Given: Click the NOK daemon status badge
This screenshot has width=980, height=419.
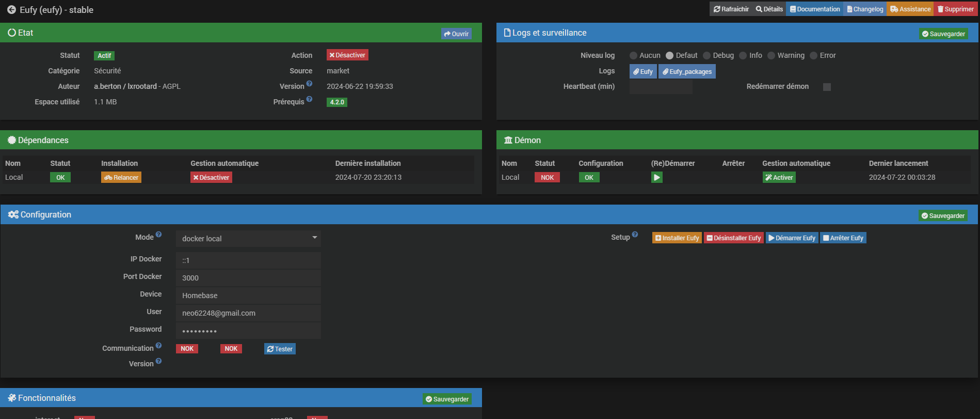Looking at the screenshot, I should tap(547, 178).
